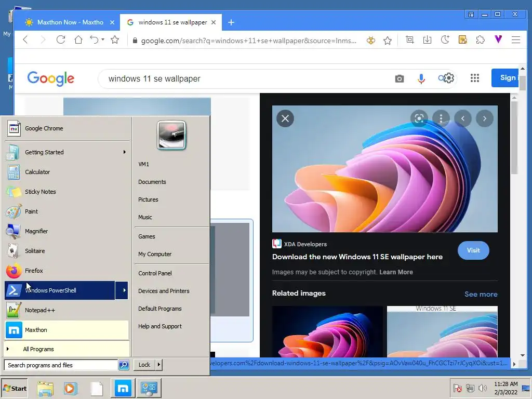Open Magnifier from Start menu
This screenshot has width=532, height=399.
click(67, 231)
